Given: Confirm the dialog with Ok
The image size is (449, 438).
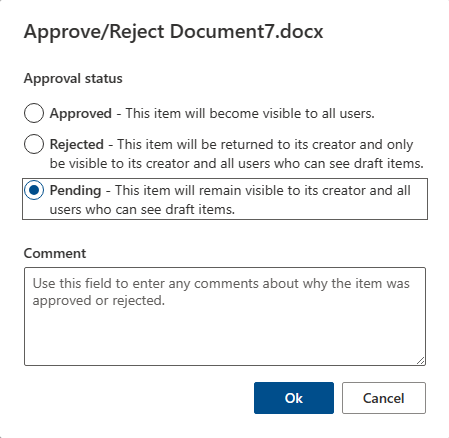Looking at the screenshot, I should point(294,398).
